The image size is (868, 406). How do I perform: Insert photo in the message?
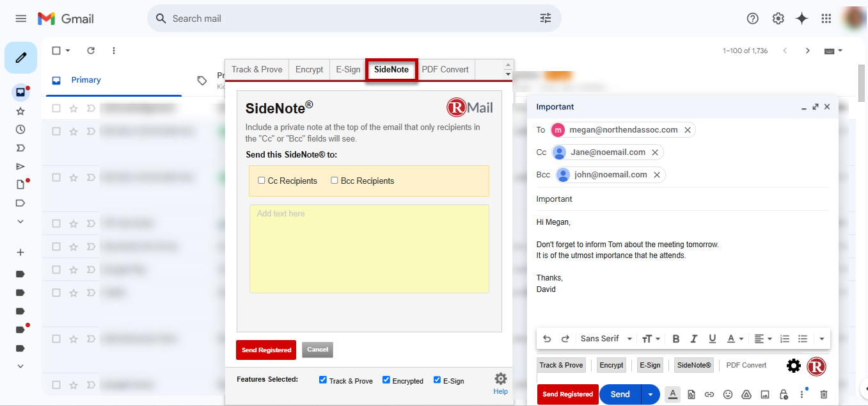(765, 394)
